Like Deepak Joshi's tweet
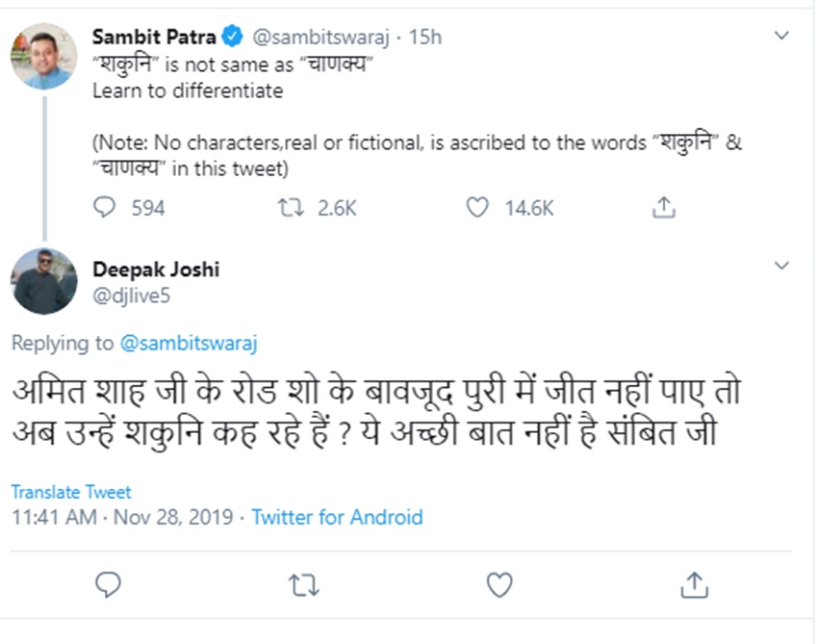Screen dimensions: 818x644 (498, 583)
